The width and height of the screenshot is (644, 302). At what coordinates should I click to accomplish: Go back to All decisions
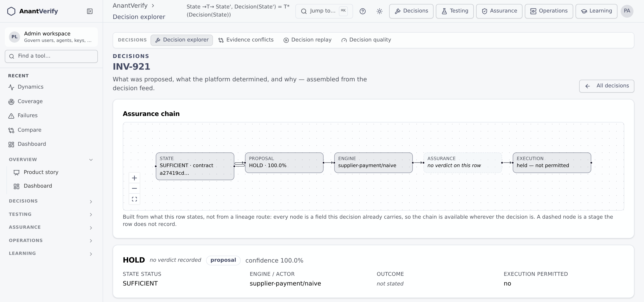[x=607, y=86]
